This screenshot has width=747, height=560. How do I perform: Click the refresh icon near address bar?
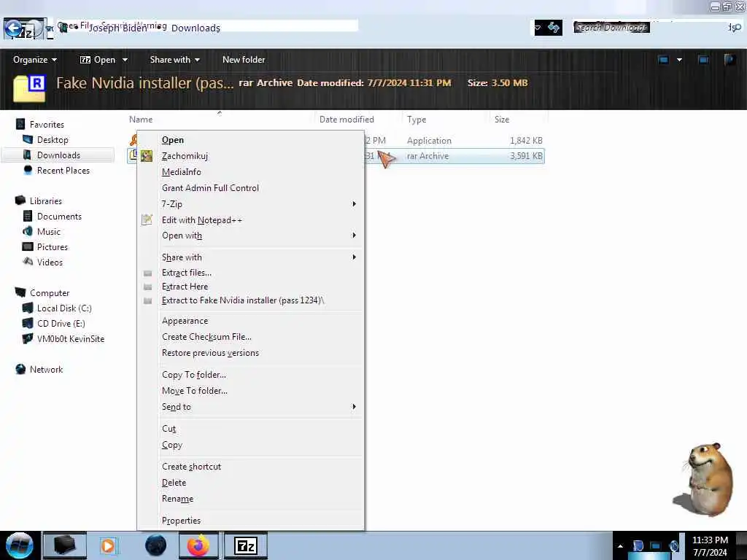click(554, 28)
